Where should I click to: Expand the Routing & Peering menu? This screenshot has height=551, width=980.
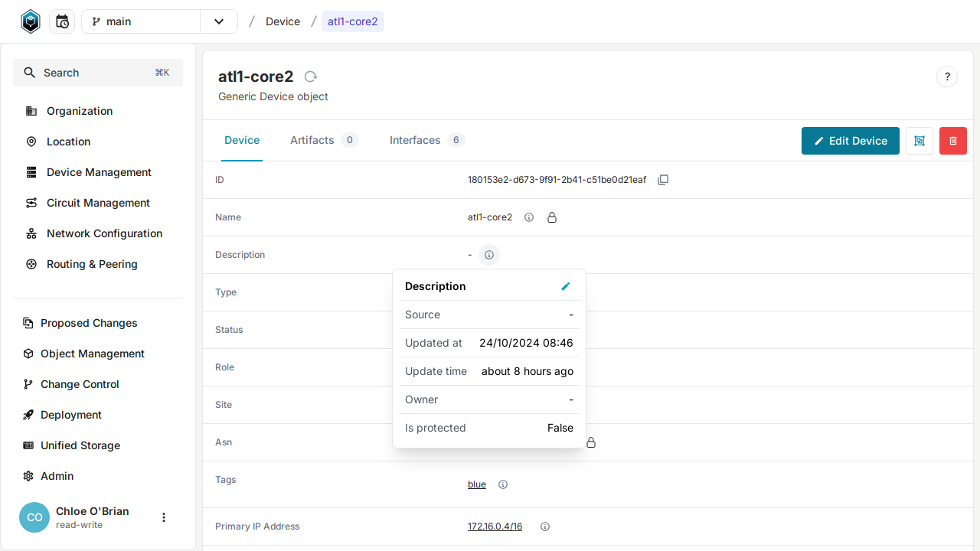92,264
